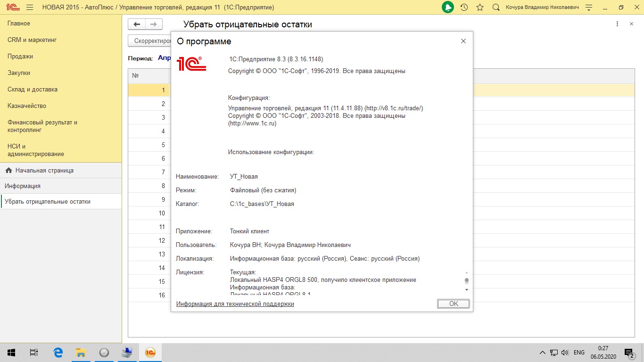This screenshot has height=362, width=644.
Task: Click the green notification center icon
Action: point(447,7)
